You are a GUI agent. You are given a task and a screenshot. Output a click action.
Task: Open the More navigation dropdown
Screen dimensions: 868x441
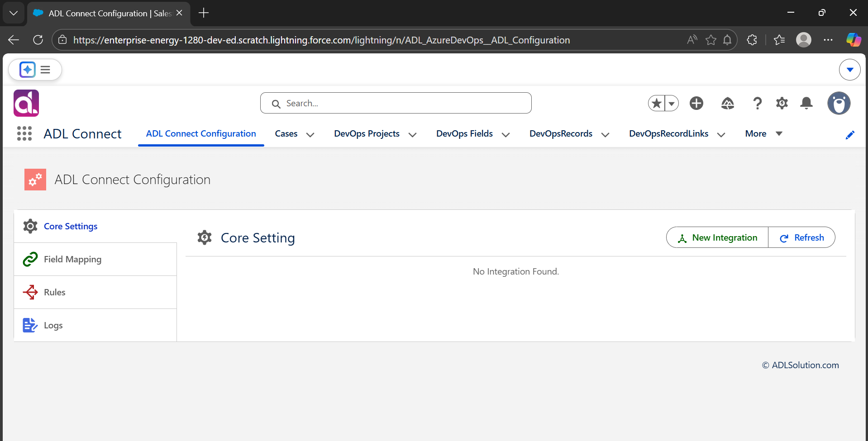point(763,133)
